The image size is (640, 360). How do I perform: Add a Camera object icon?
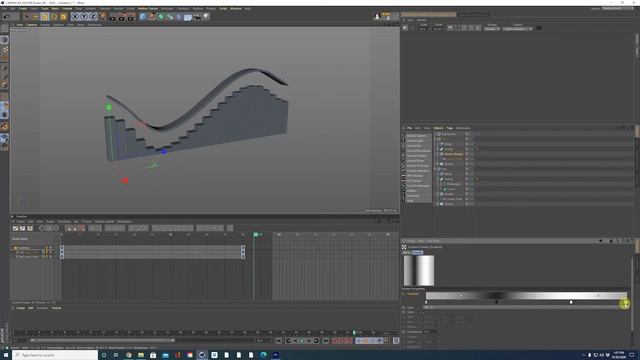point(197,17)
